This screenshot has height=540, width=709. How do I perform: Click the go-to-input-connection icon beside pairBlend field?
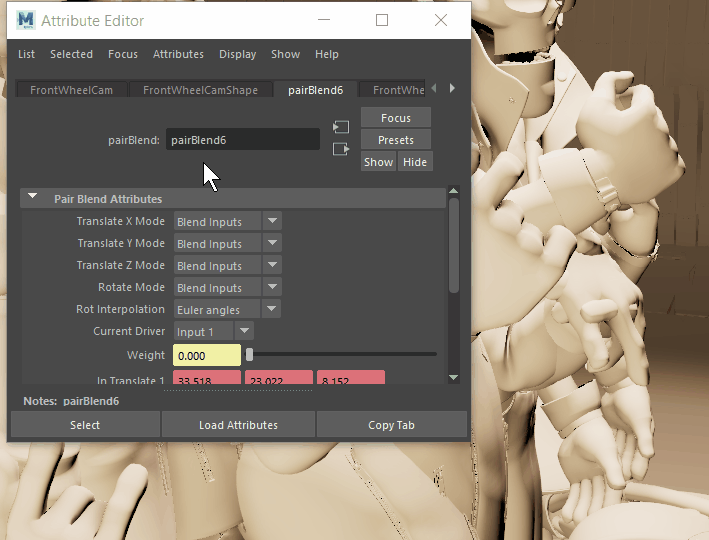point(341,127)
